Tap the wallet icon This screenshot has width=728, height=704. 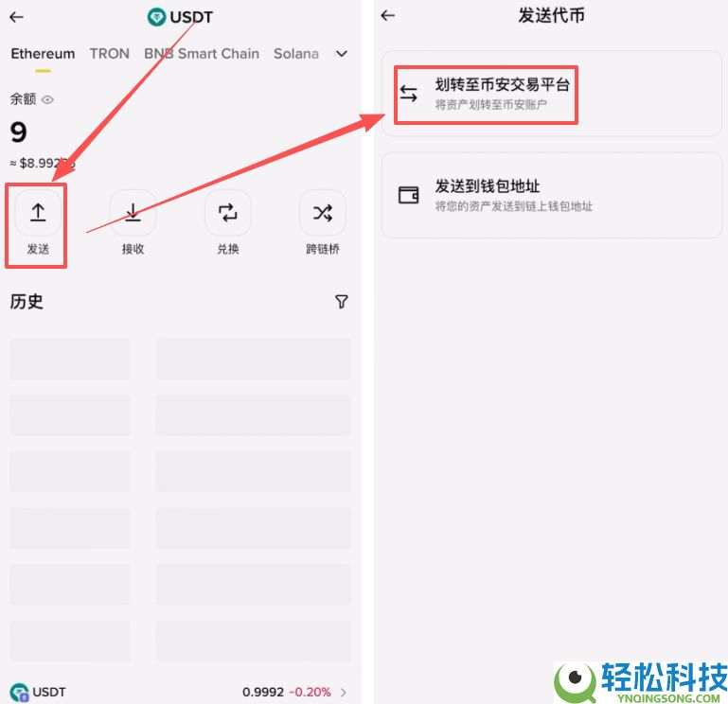click(x=409, y=195)
